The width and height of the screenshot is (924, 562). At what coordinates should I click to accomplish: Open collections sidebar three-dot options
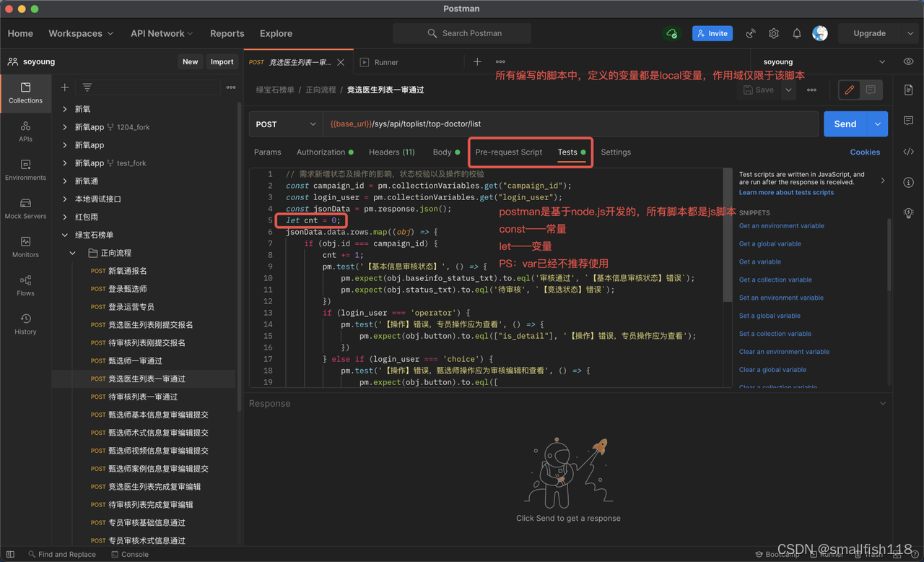coord(231,87)
